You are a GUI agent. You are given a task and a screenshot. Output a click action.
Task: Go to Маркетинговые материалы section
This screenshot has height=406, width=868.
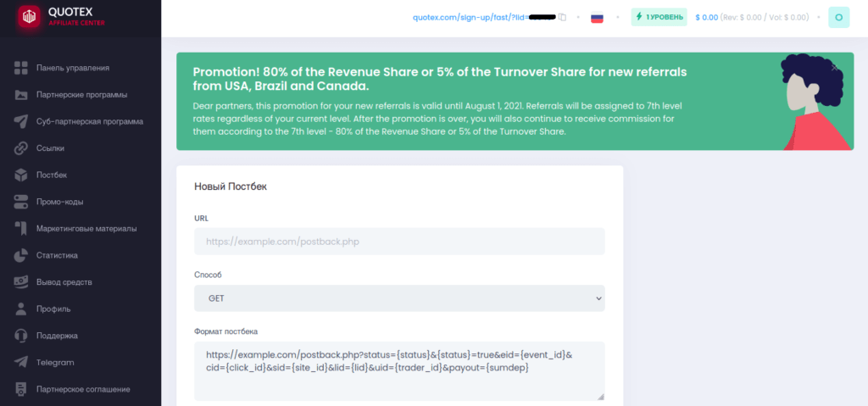point(86,228)
